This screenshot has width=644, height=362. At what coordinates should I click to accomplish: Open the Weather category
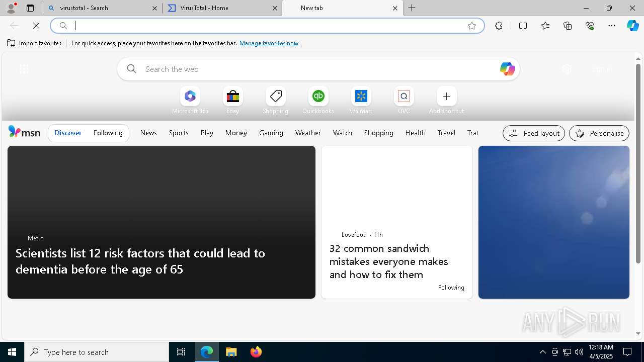coord(308,133)
